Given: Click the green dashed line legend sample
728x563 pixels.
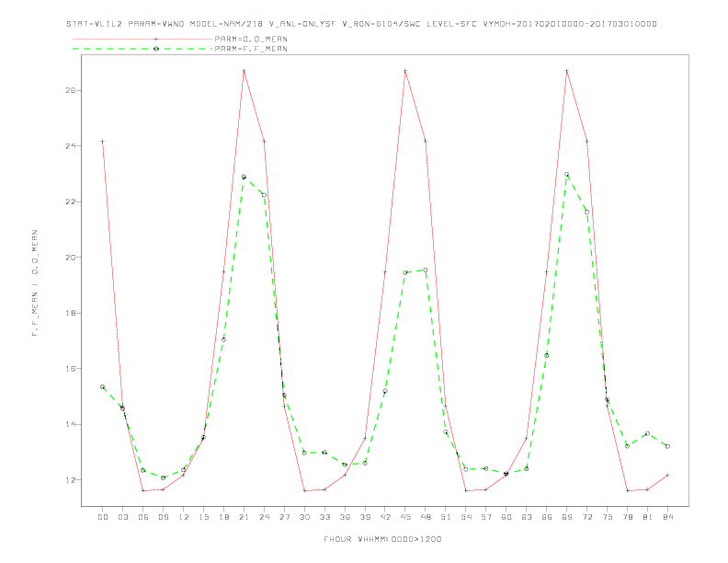Looking at the screenshot, I should (142, 49).
